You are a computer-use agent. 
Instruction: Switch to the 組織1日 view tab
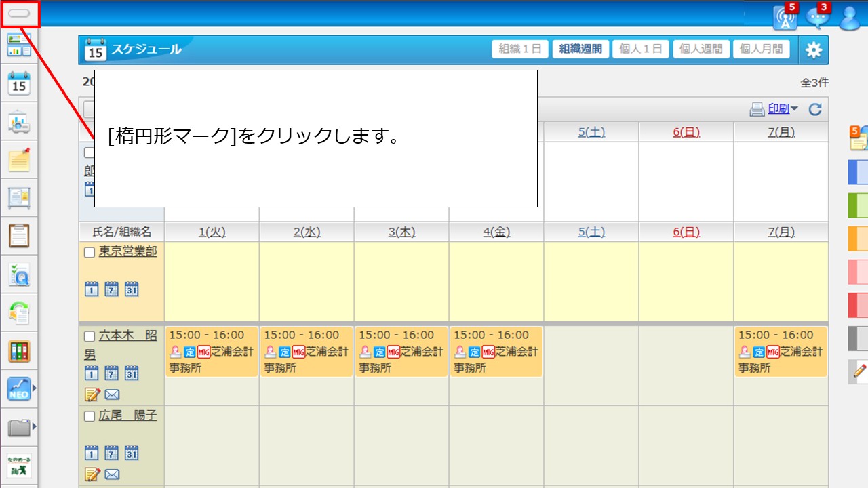pyautogui.click(x=519, y=49)
